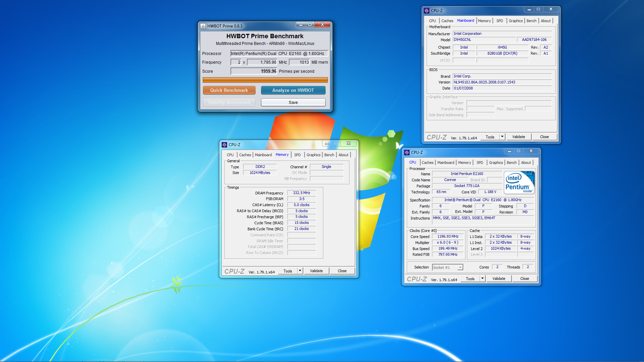Open Graphics tab in Memory window

313,155
